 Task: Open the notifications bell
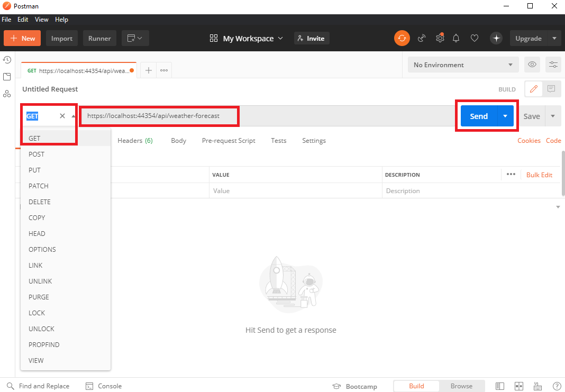(x=456, y=38)
